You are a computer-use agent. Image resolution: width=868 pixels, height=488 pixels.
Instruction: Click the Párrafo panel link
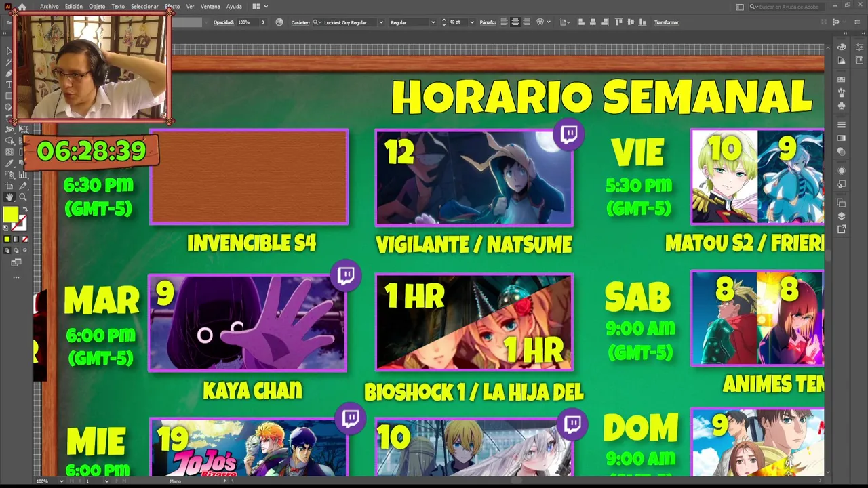[x=488, y=22]
